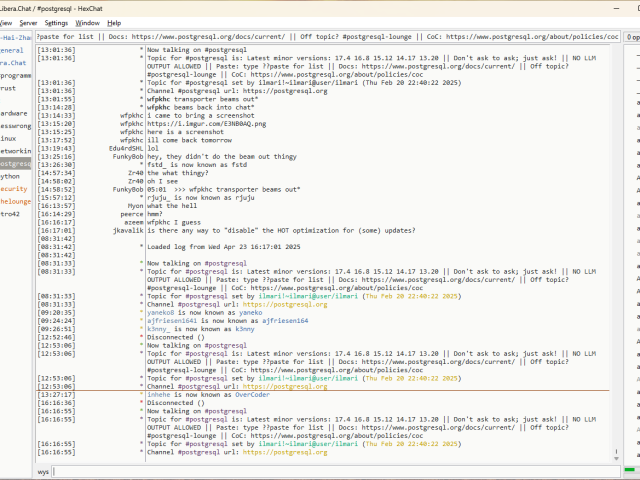Select the currently active postgresql channel
Viewport: 640px width, 480px height.
click(15, 163)
